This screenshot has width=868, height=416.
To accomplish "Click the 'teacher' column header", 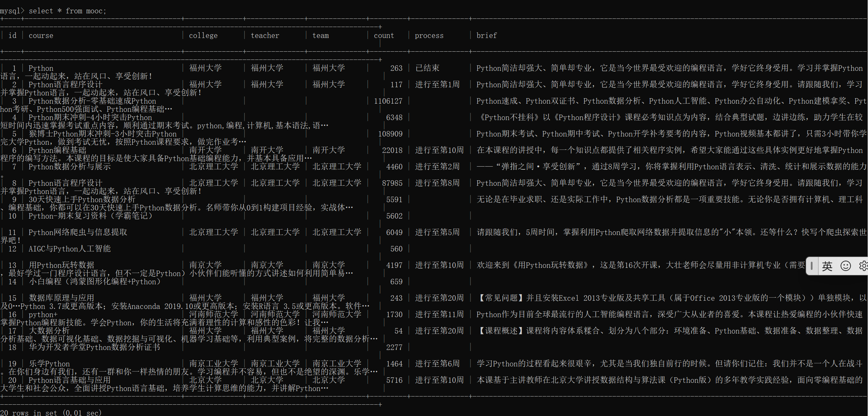I will (x=265, y=36).
